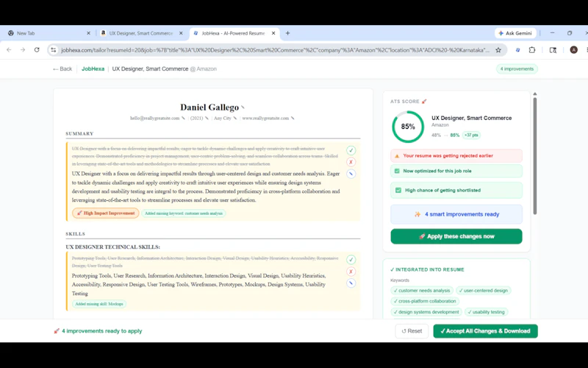
Task: Click Apply these changes now
Action: point(456,236)
